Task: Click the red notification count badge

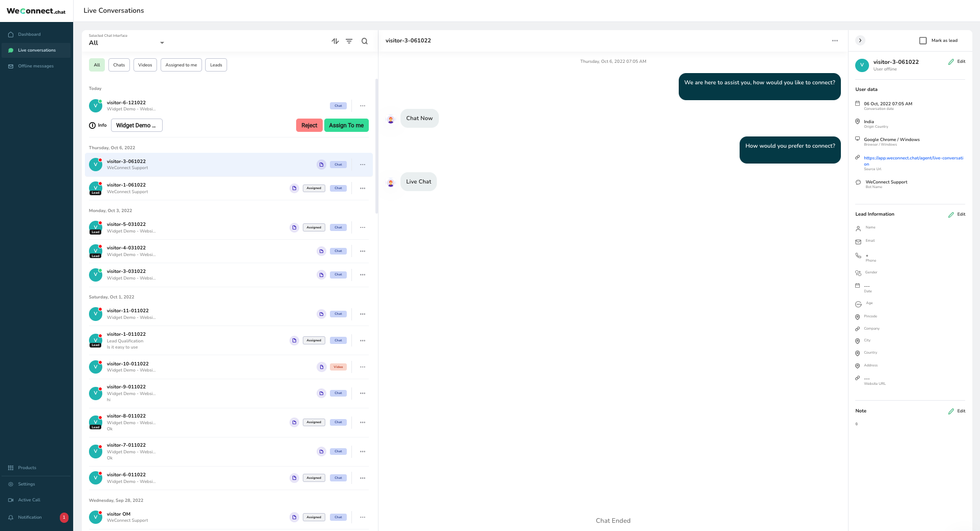Action: [x=64, y=517]
